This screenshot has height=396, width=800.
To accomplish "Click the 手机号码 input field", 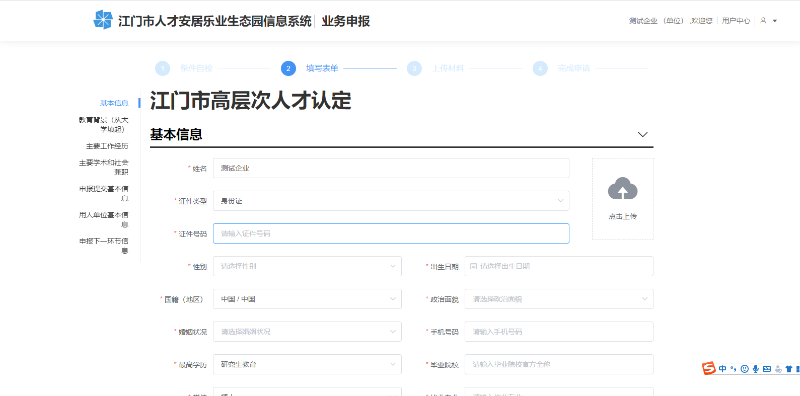I will point(559,332).
